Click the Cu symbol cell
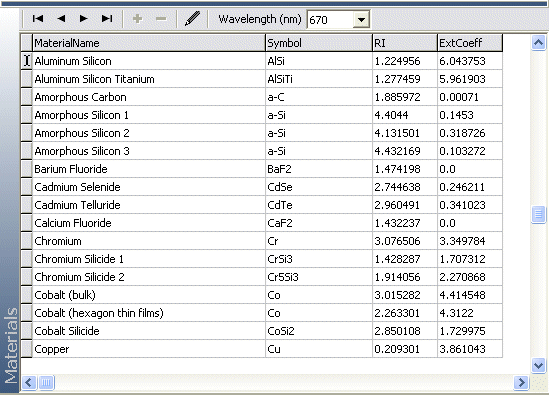 tap(319, 349)
